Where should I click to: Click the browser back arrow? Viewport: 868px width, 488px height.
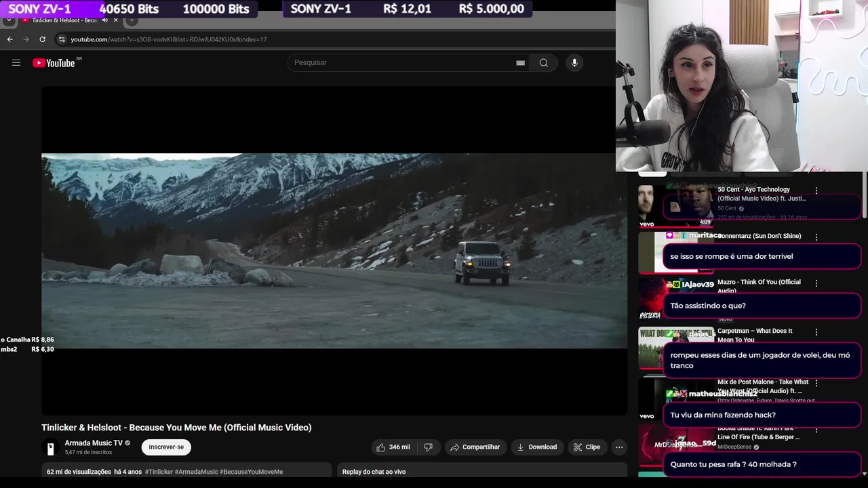10,39
